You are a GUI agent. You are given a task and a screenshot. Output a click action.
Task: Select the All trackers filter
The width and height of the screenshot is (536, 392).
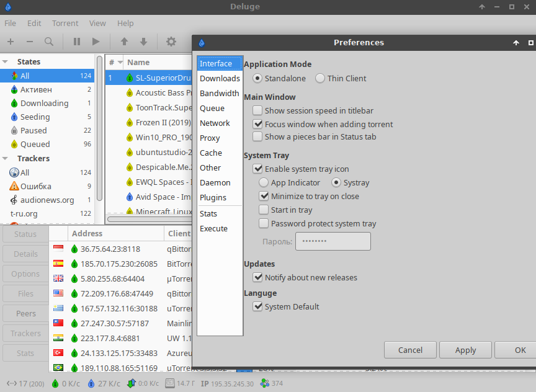pos(48,172)
